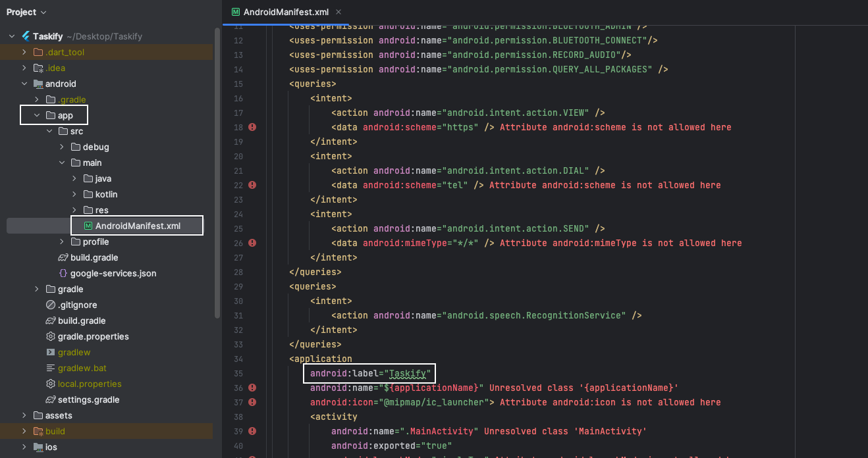Click the error marker on line 36
The width and height of the screenshot is (868, 458).
click(x=252, y=388)
